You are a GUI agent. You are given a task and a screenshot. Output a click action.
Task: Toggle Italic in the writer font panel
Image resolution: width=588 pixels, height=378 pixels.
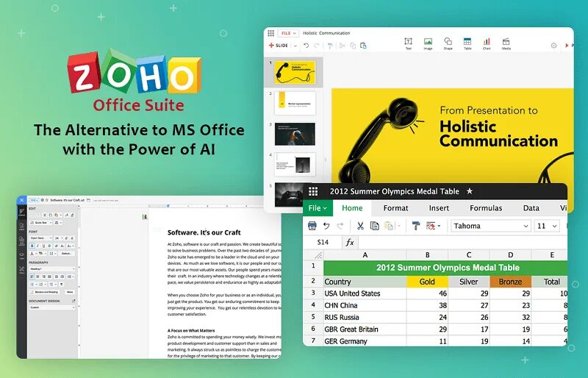(37, 246)
